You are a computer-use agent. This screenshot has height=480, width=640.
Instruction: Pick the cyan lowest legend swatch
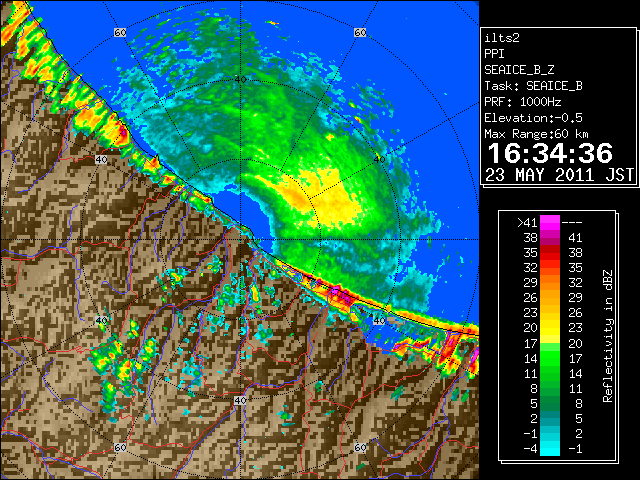coord(550,449)
